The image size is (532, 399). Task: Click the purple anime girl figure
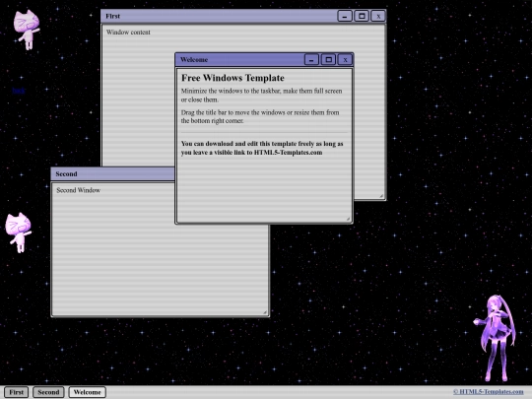click(496, 338)
